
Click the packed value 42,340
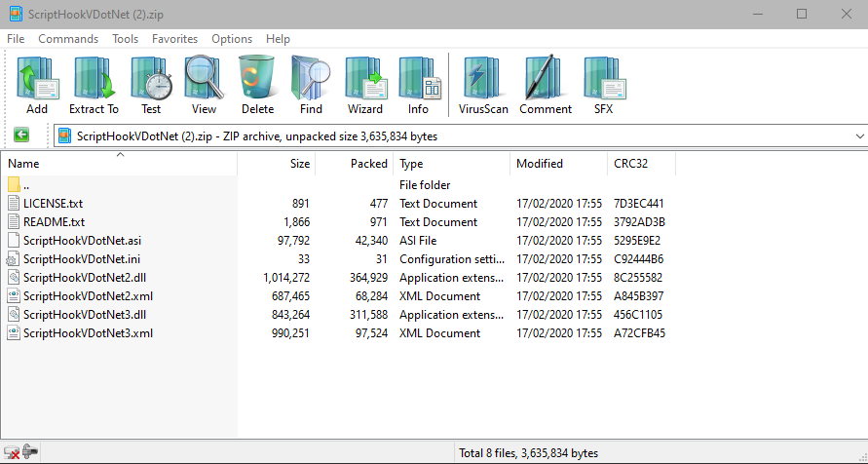click(x=371, y=241)
